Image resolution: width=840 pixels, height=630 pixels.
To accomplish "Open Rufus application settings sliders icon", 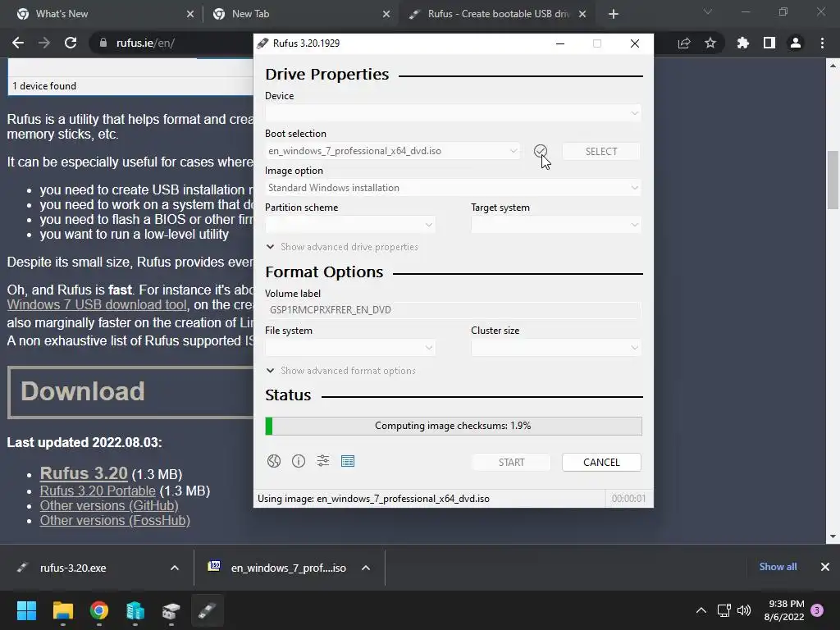I will 323,461.
